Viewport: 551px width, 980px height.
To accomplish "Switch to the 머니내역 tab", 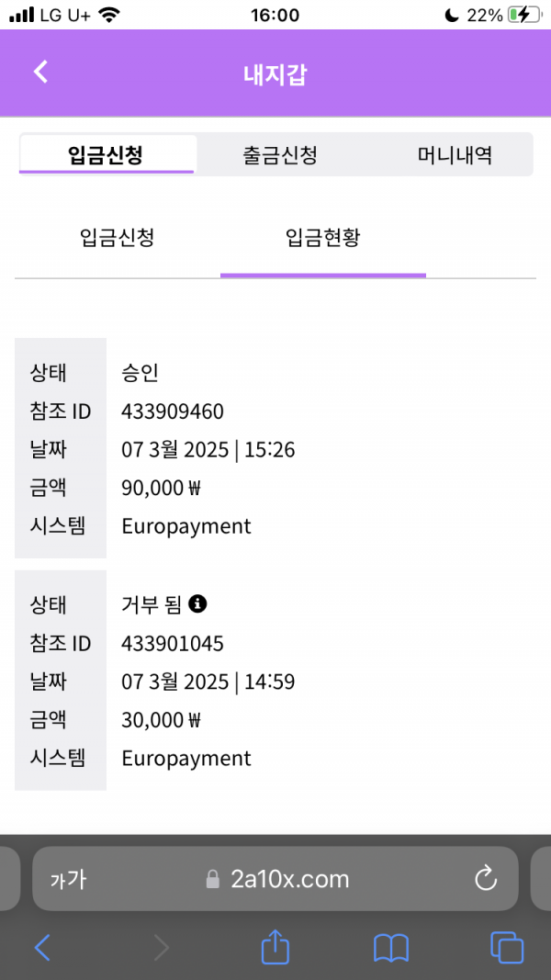I will [455, 155].
